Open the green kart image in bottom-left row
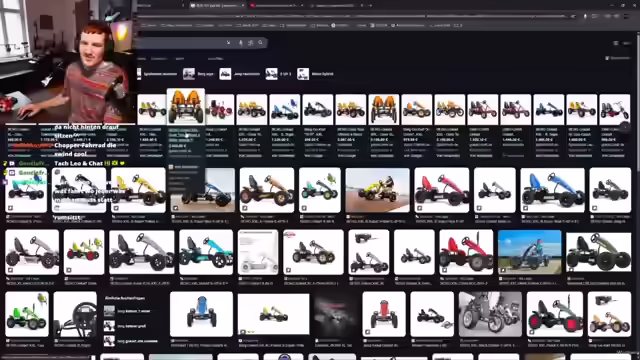Viewport: 640px width, 360px height. [27, 314]
